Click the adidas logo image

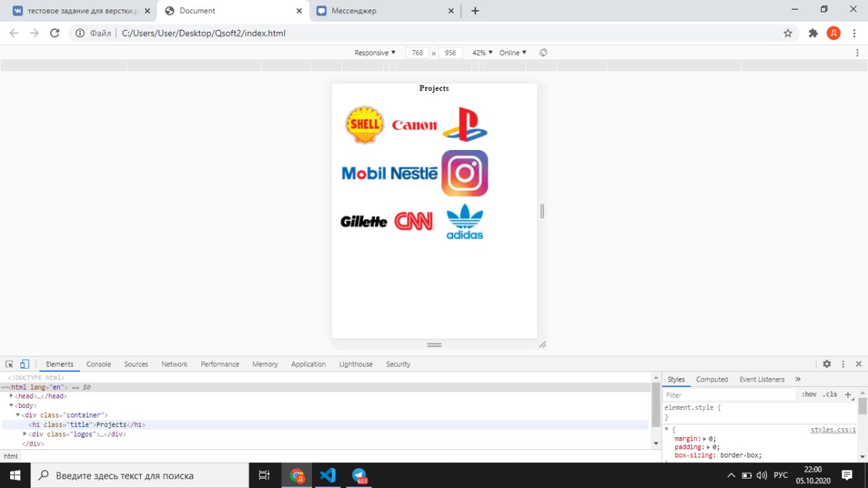[465, 221]
